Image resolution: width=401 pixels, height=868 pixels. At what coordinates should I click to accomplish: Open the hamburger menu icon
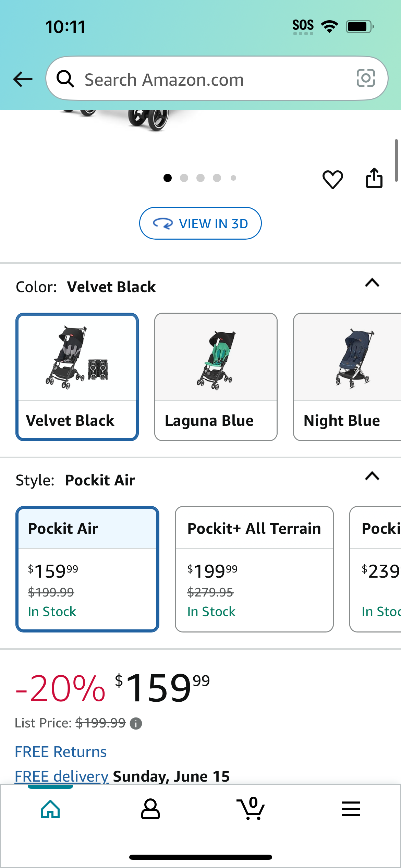[x=351, y=809]
